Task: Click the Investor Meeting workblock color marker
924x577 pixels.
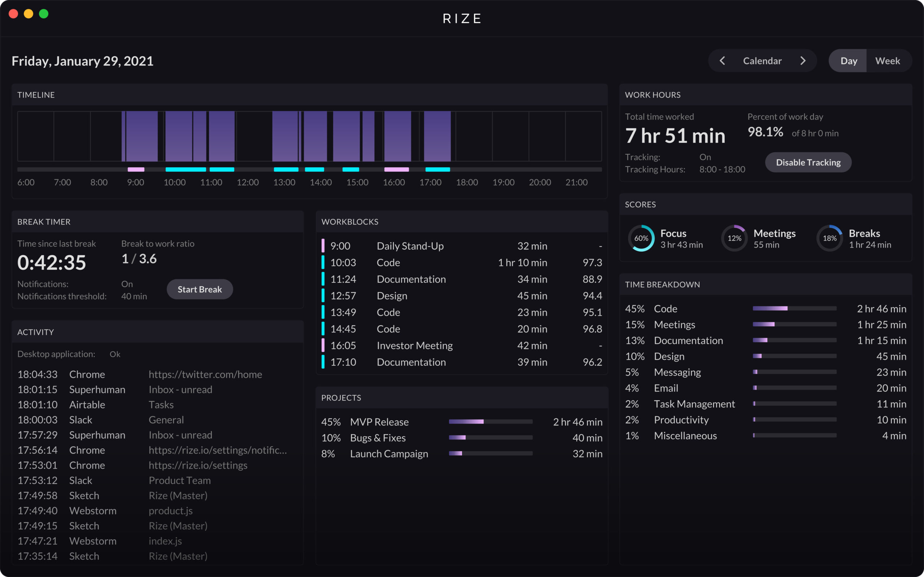Action: 323,345
